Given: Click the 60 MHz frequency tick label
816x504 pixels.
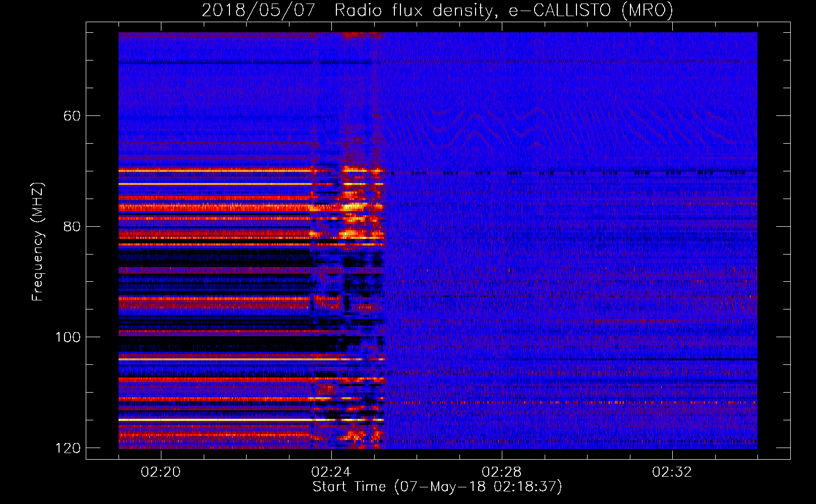Looking at the screenshot, I should (x=72, y=116).
